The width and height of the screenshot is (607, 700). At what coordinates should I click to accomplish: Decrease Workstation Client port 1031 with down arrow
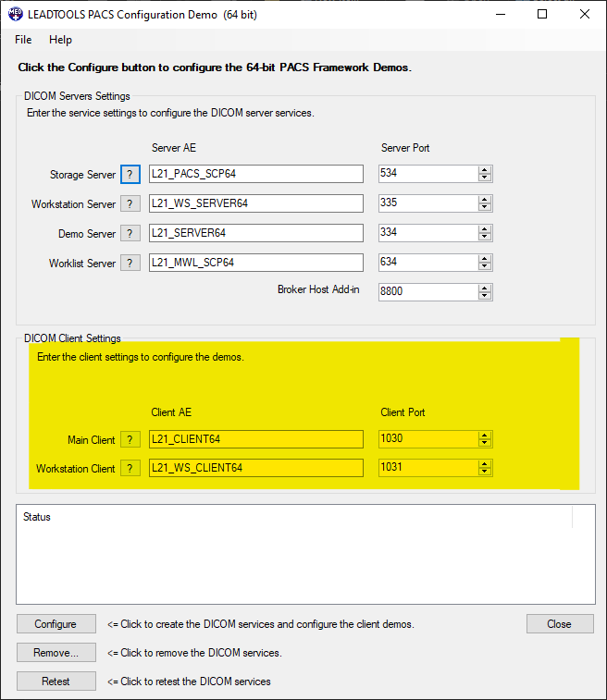[x=485, y=472]
